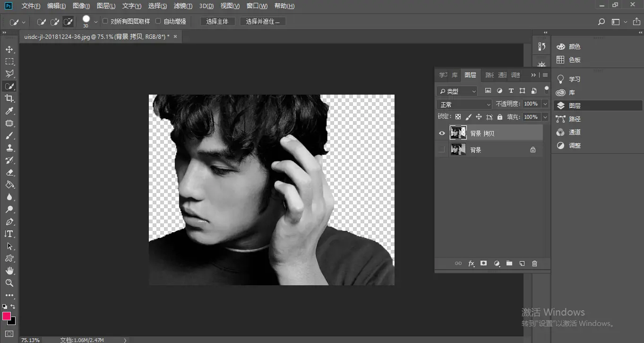
Task: Toggle lock position
Action: point(479,117)
